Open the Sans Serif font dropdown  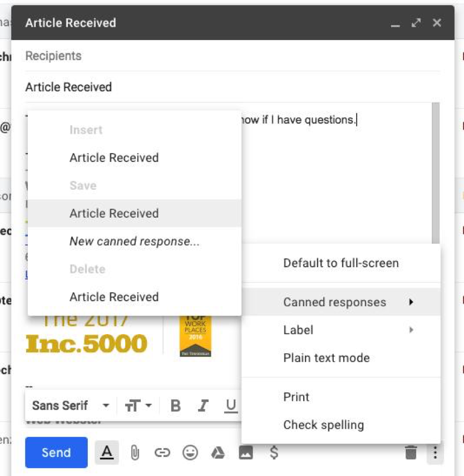[x=71, y=406]
